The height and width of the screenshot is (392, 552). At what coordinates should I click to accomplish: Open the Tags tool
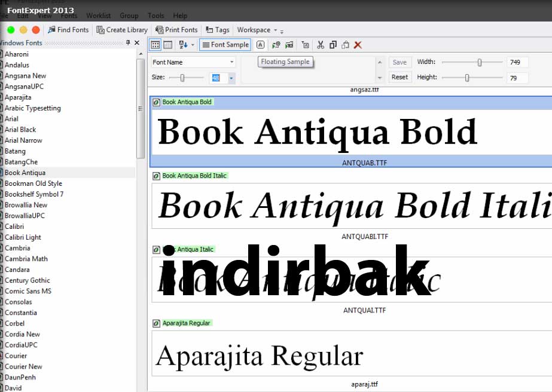click(218, 30)
